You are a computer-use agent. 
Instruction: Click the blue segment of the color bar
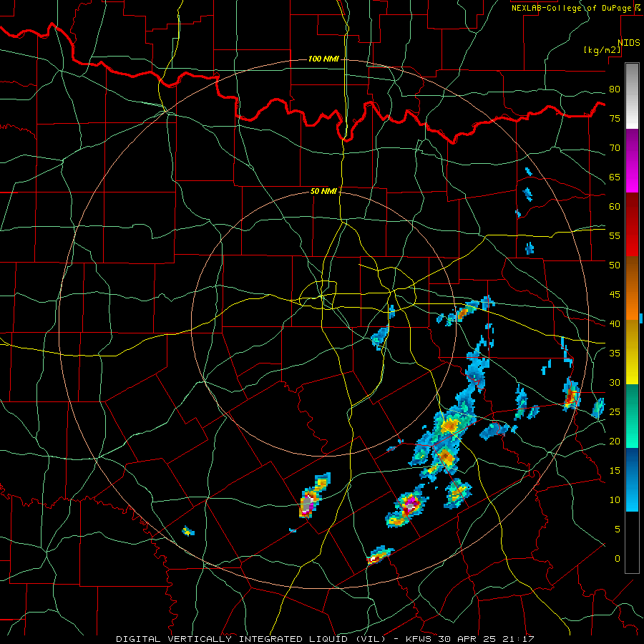point(632,479)
